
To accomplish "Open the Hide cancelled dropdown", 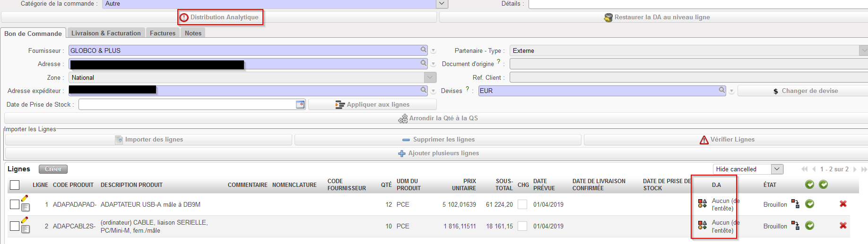I will [x=777, y=169].
